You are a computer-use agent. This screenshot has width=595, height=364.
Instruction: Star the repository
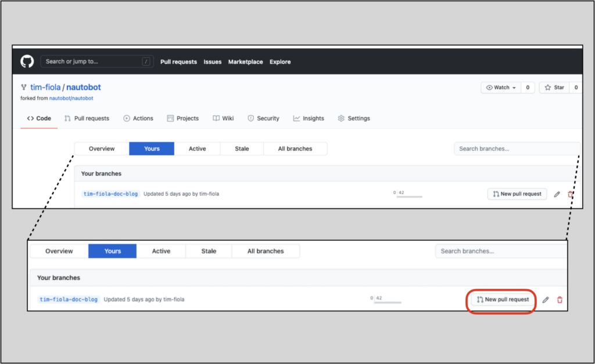pos(554,88)
